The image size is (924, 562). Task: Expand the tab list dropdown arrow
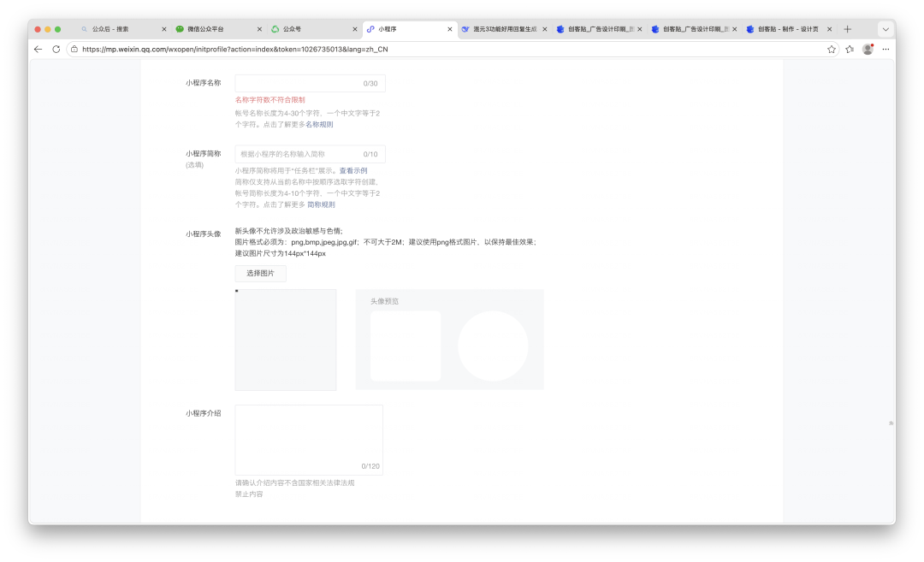pos(885,29)
